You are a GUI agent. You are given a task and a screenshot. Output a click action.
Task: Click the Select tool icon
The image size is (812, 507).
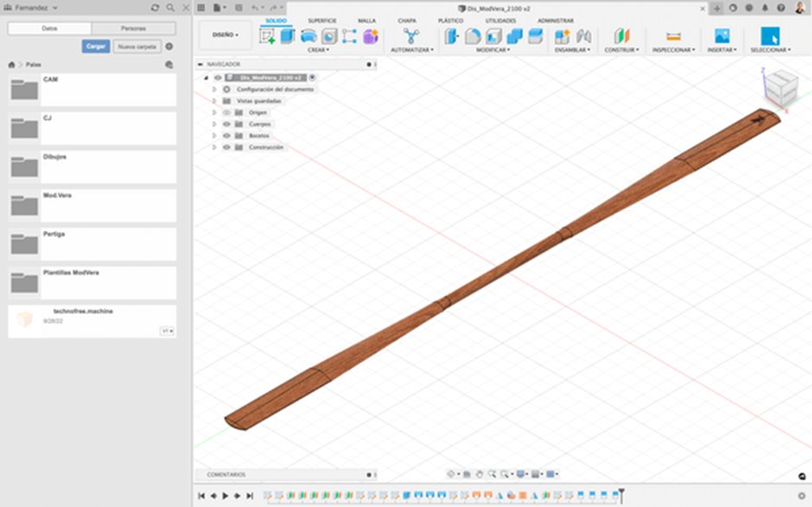point(770,36)
